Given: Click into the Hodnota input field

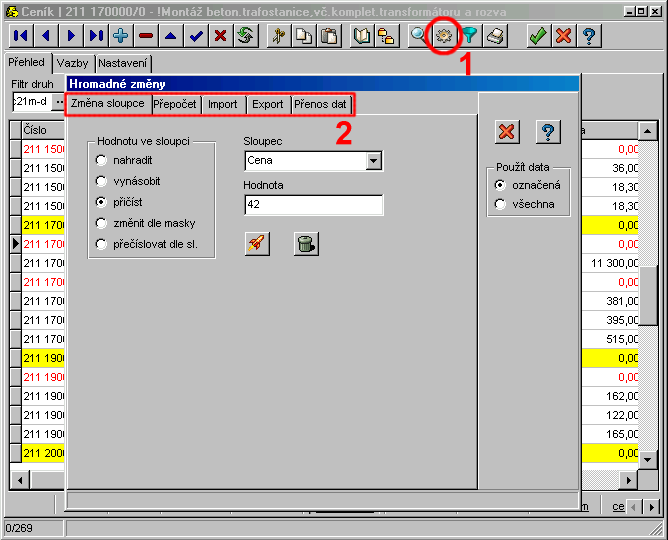Looking at the screenshot, I should coord(313,204).
